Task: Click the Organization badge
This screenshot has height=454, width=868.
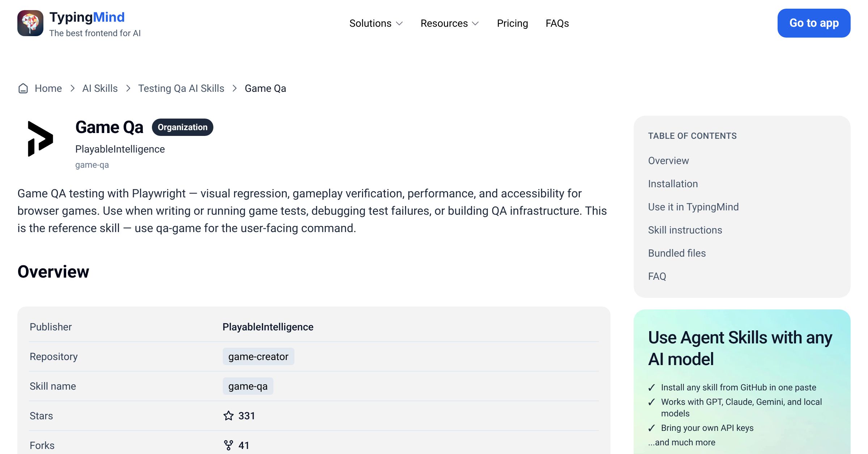Action: (x=183, y=127)
